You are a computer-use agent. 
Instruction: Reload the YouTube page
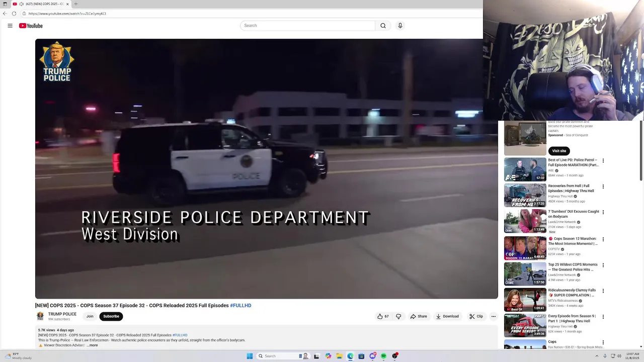coord(14,14)
